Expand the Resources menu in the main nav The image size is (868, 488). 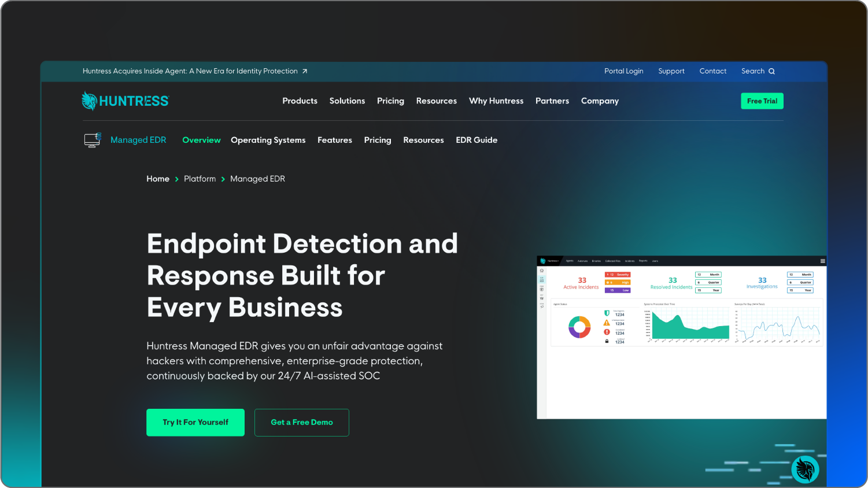click(437, 101)
